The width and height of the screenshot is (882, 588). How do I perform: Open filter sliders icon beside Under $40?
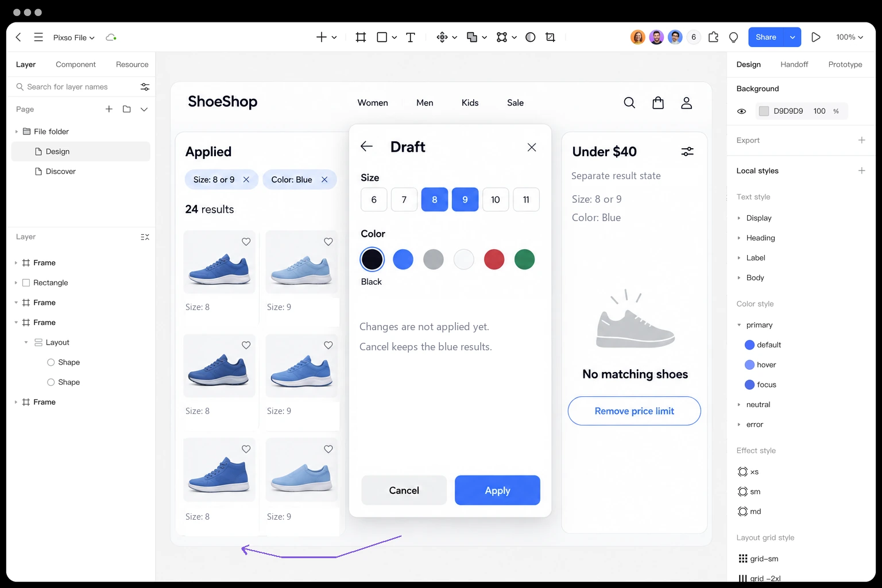[687, 152]
